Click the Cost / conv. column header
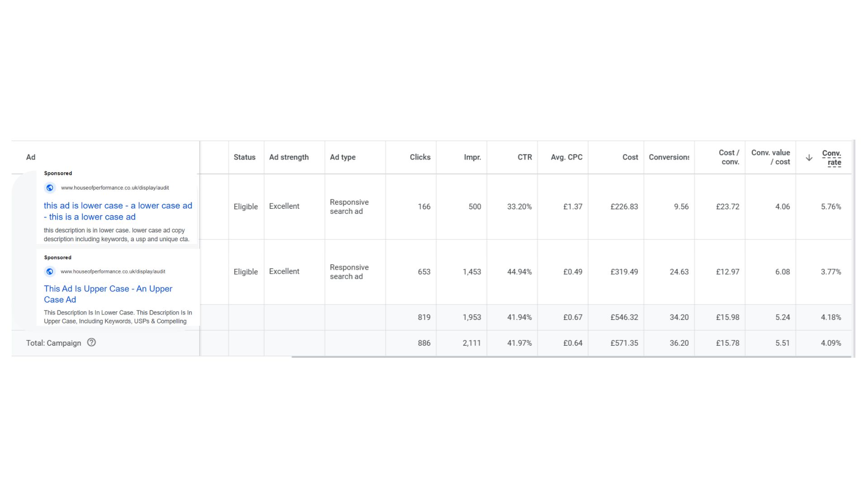 729,157
